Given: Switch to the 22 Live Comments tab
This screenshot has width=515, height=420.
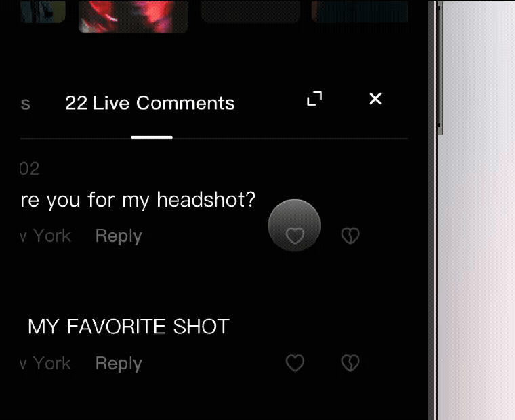Looking at the screenshot, I should coord(150,103).
